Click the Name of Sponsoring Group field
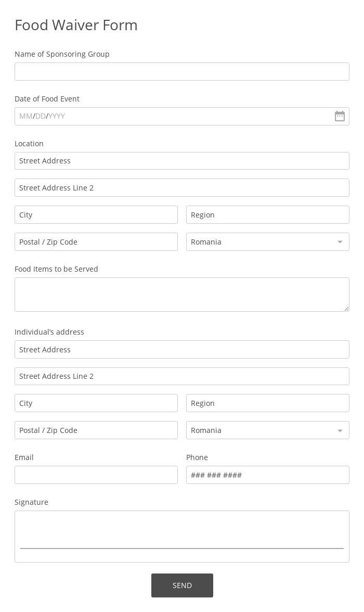Viewport: 364px width, 612px height. [x=182, y=71]
